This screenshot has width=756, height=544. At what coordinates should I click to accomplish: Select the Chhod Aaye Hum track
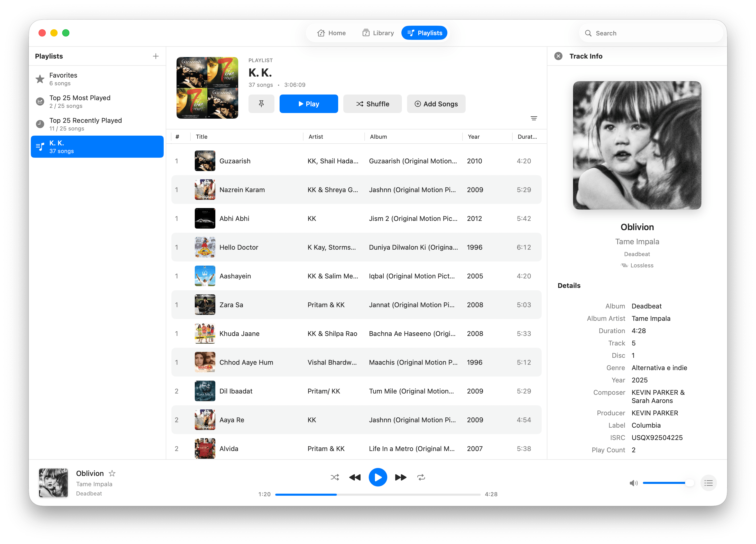(356, 362)
